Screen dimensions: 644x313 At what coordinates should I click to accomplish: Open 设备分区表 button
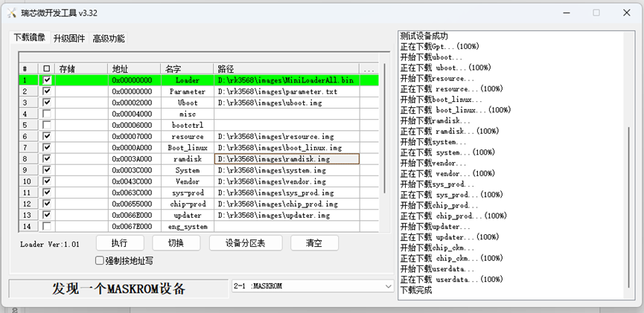(x=246, y=243)
